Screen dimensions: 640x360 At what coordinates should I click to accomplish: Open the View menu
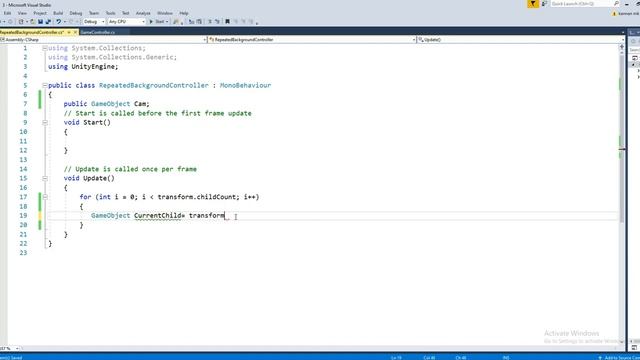pyautogui.click(x=22, y=13)
